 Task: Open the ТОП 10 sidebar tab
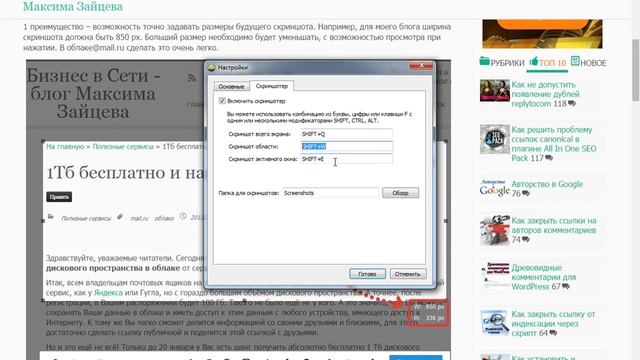tap(547, 62)
